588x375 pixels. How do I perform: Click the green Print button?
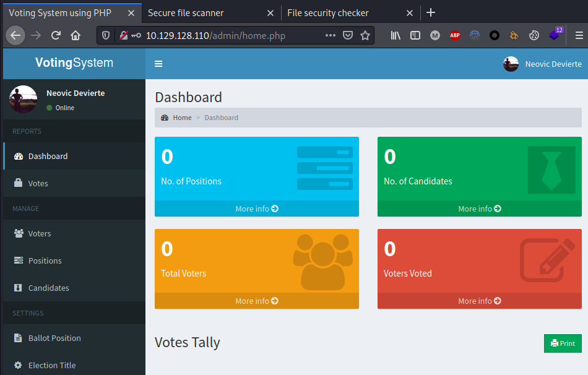click(563, 343)
